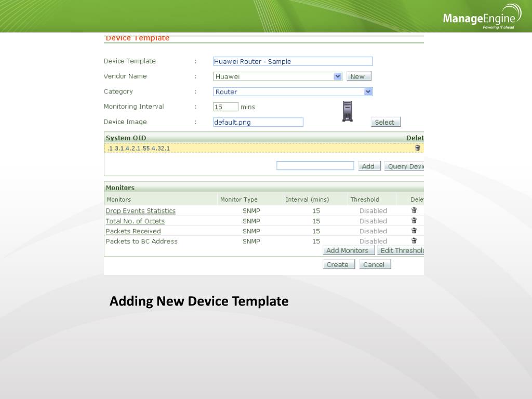Click the Adding New Device Template caption

pos(199,301)
